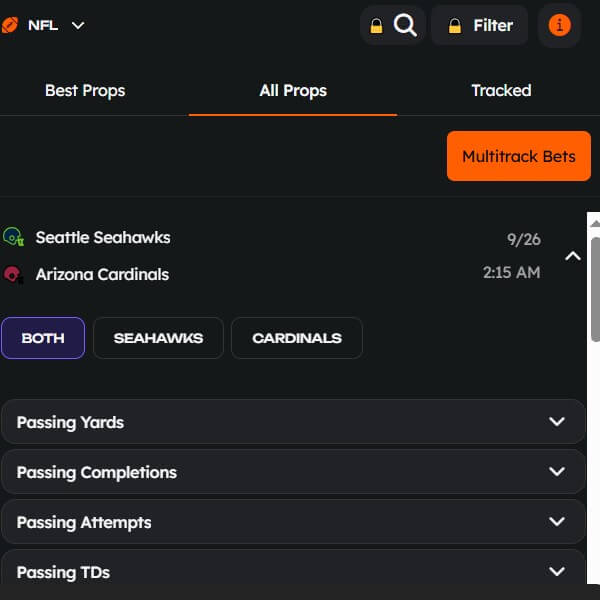Collapse the Seahawks vs Cardinals game
The image size is (600, 600).
coord(573,256)
